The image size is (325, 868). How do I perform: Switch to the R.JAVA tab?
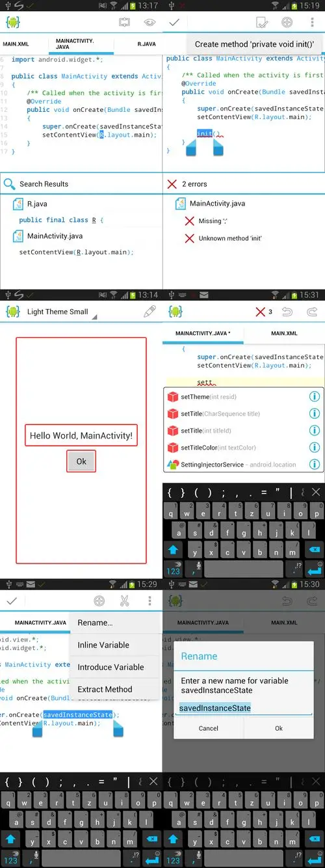point(146,44)
